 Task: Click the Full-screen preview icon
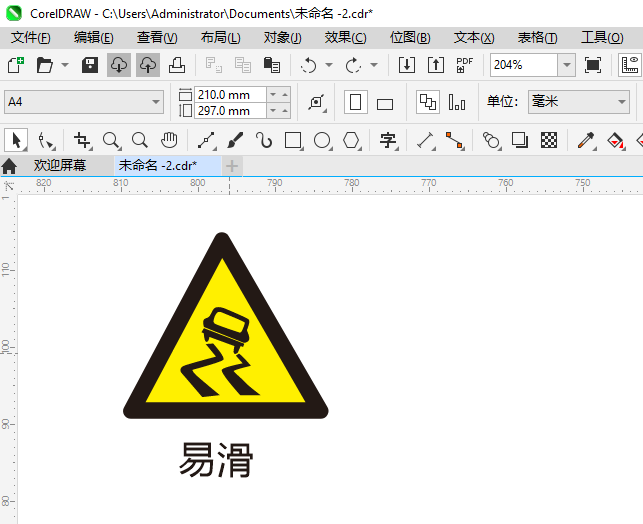593,65
